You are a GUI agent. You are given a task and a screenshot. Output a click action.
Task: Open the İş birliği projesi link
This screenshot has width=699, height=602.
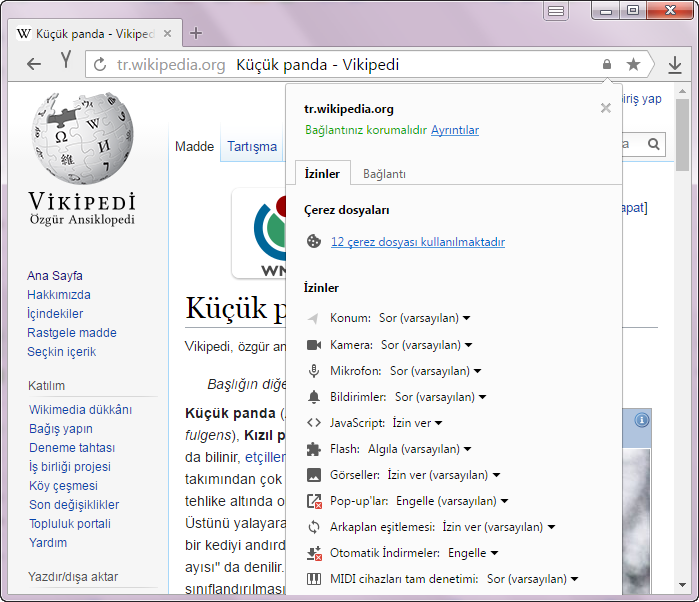click(70, 466)
